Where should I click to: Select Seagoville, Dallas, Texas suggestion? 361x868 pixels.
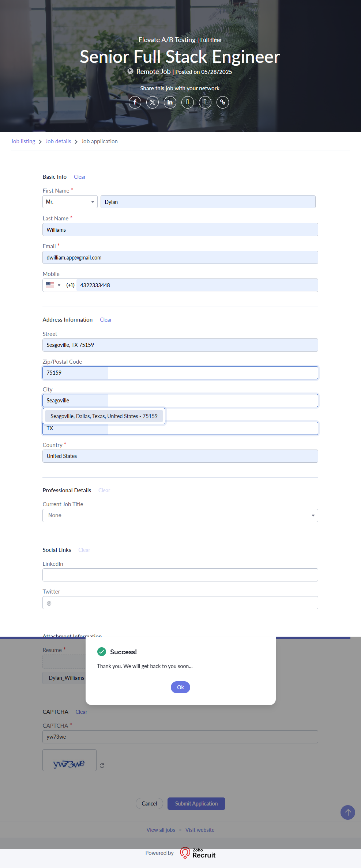(x=104, y=416)
